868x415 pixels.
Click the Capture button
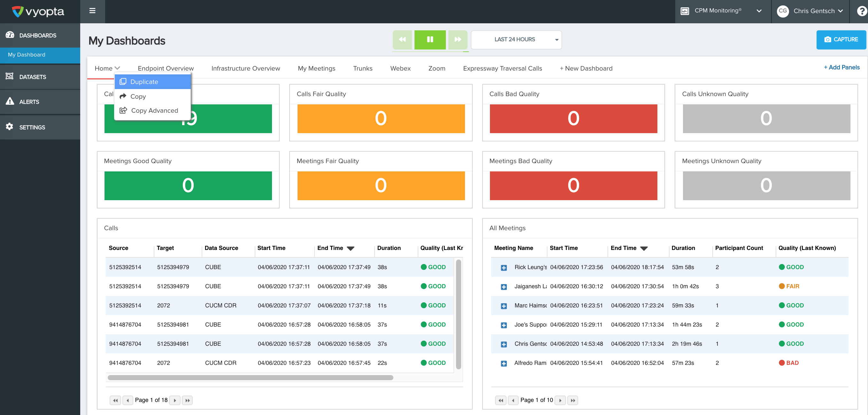pos(841,39)
